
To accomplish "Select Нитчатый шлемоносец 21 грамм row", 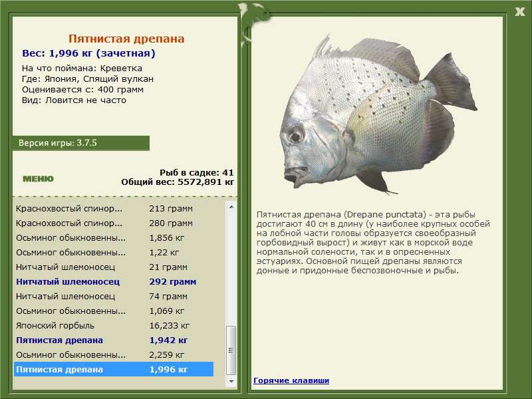I will 114,267.
